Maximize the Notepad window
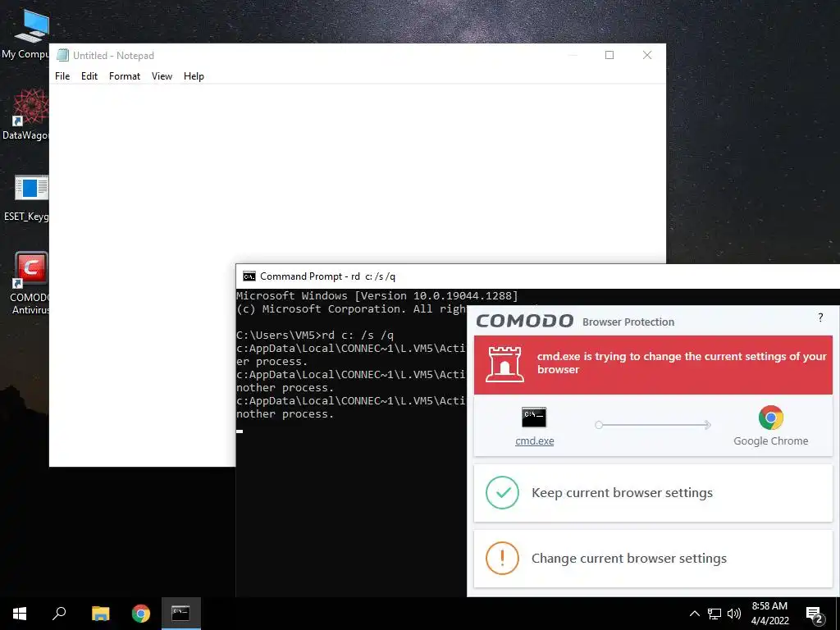Image resolution: width=840 pixels, height=630 pixels. coord(609,55)
